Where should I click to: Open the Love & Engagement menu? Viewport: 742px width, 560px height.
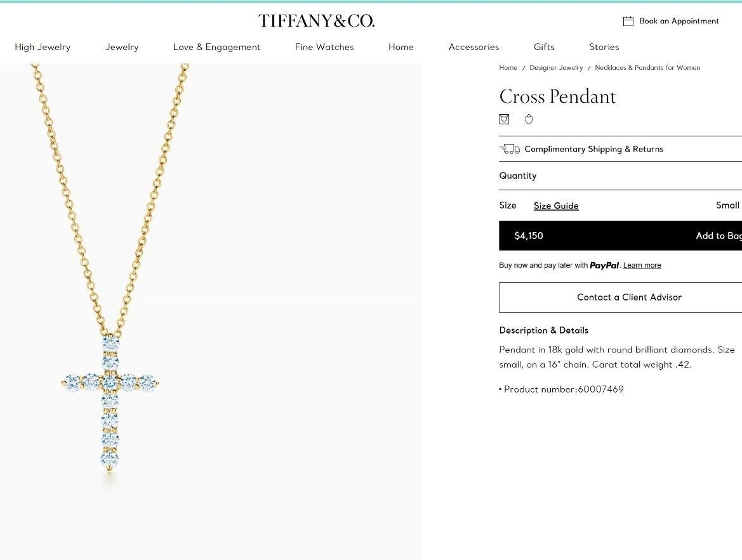click(x=216, y=47)
